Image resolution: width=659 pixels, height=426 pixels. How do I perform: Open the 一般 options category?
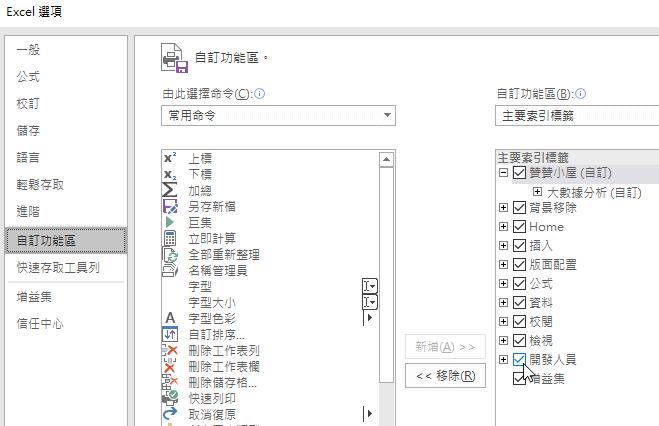(66, 50)
